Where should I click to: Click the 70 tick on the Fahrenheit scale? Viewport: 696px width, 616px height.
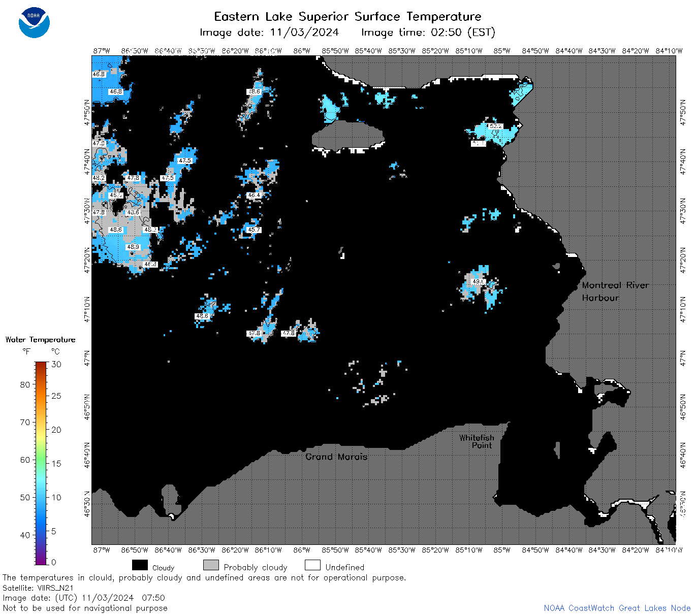point(25,422)
